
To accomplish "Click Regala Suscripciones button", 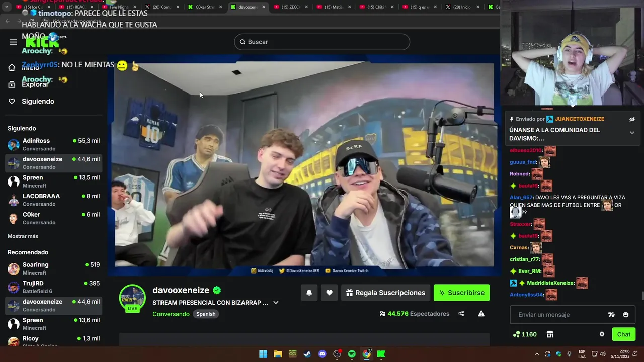I will (x=386, y=293).
